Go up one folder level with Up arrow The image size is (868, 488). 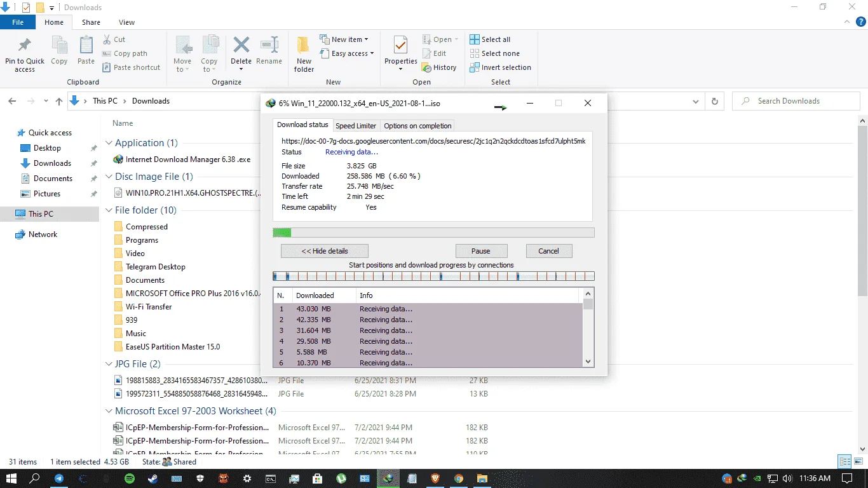pos(59,101)
